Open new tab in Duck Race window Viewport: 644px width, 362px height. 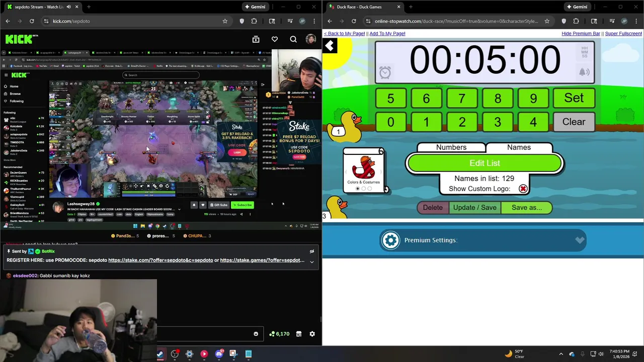(411, 7)
